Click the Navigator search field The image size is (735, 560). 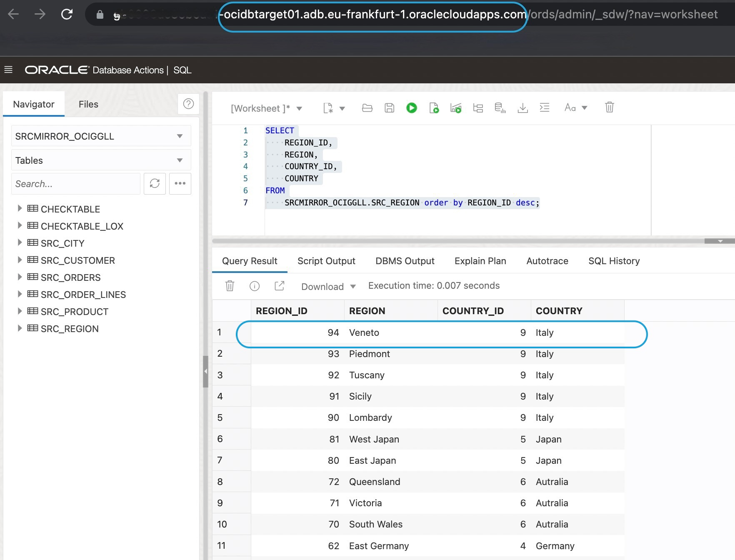point(76,184)
